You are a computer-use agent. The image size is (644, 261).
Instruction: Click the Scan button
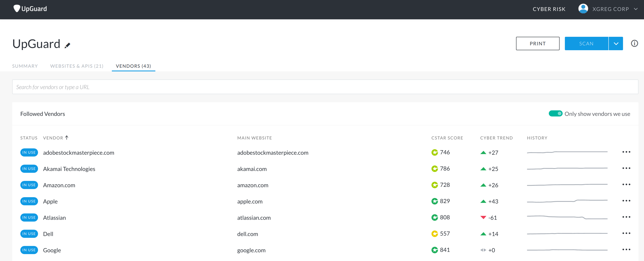point(586,43)
